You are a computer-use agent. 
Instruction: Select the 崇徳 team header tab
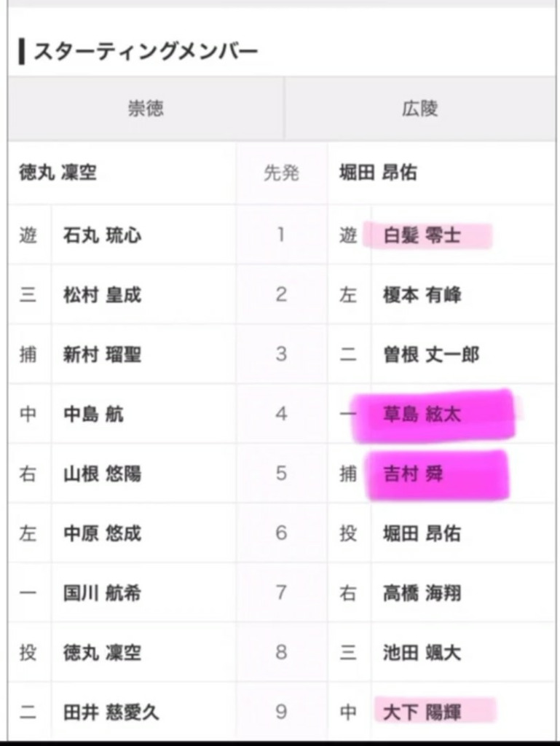pyautogui.click(x=146, y=109)
